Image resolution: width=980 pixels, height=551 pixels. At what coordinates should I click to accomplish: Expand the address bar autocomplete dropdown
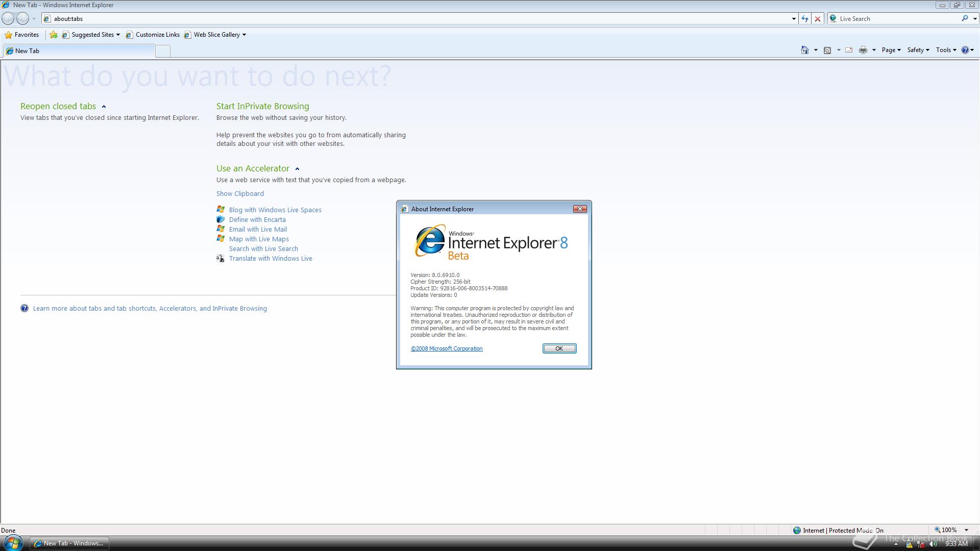point(794,19)
